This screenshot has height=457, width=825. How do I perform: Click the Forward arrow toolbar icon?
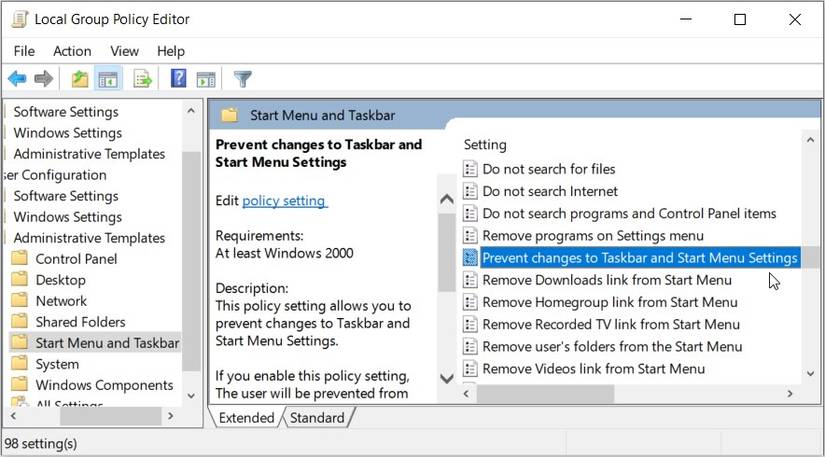click(x=43, y=79)
